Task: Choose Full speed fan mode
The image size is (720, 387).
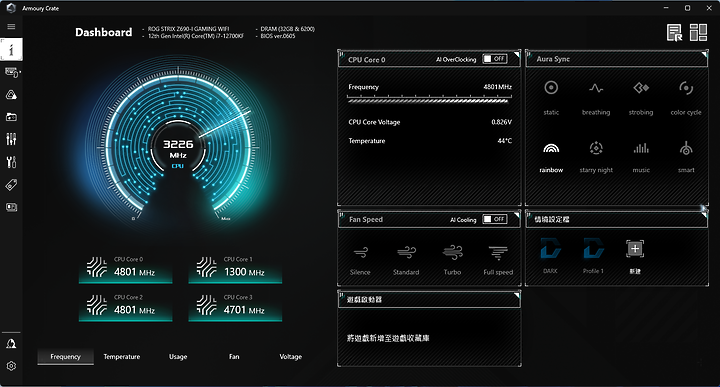Action: [498, 260]
